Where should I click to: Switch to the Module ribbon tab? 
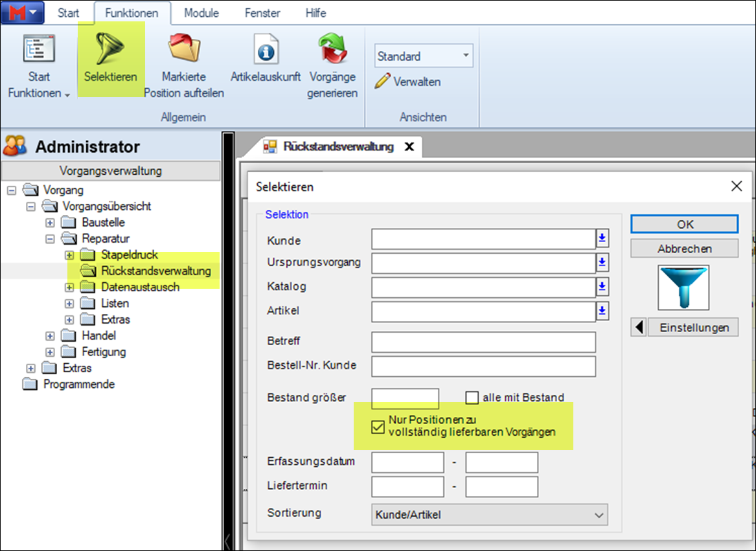[x=201, y=13]
